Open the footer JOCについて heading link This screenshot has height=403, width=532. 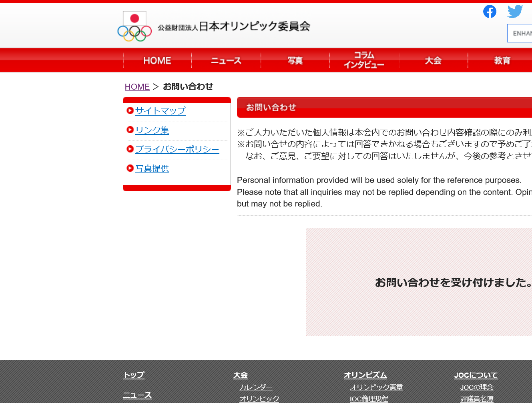476,375
